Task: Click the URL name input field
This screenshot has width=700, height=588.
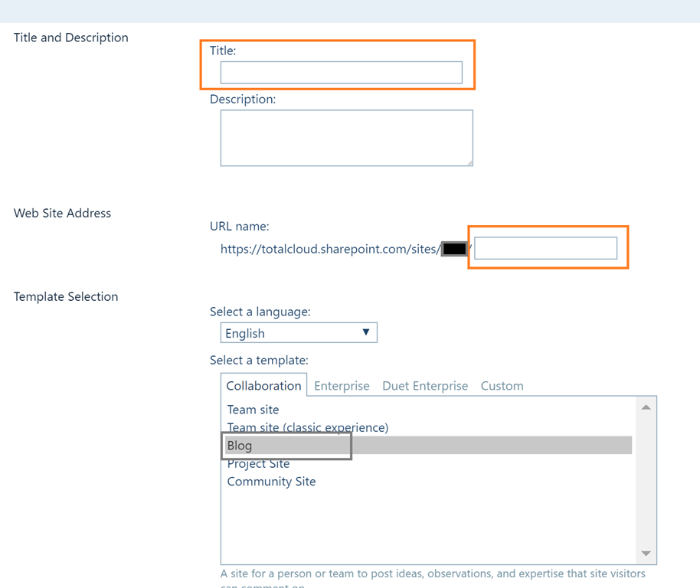Action: click(x=545, y=247)
